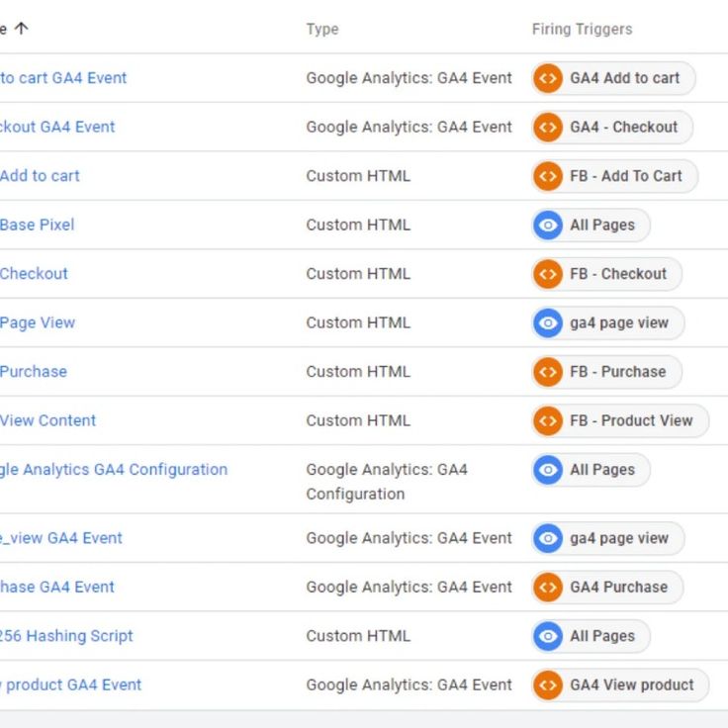
Task: Click blue eye icon in Page View row
Action: tap(548, 322)
